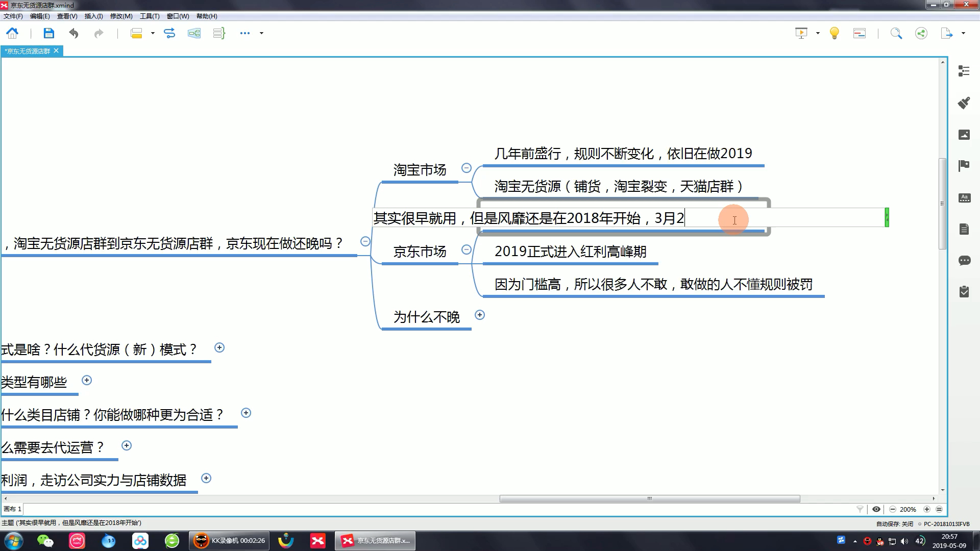Expand the 走访公司实力与店铺数据 topic

tap(206, 478)
